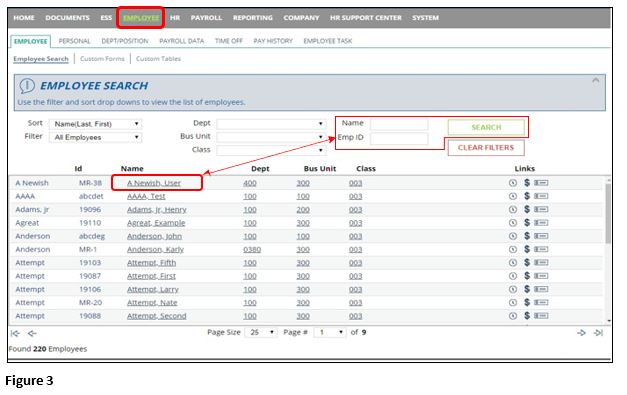The height and width of the screenshot is (395, 627).
Task: Open employee Anderson, Karly
Action: (x=155, y=249)
